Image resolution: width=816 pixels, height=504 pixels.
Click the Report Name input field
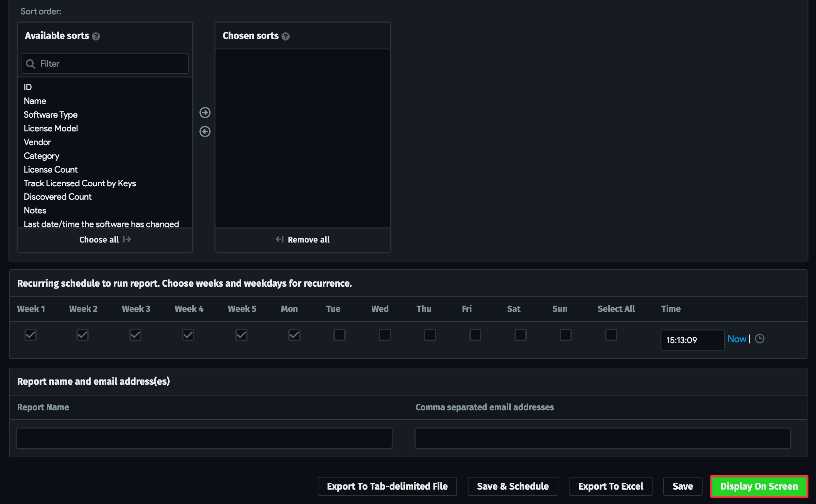coord(204,438)
